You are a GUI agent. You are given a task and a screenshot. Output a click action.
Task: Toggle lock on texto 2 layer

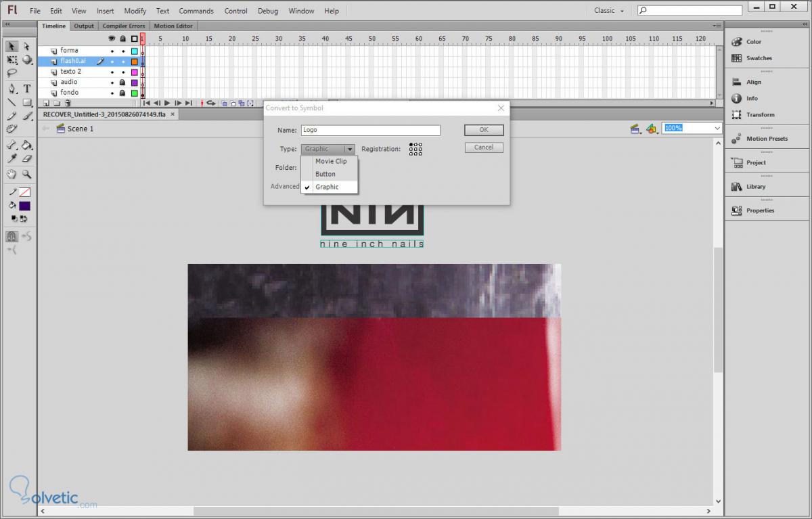pos(122,72)
